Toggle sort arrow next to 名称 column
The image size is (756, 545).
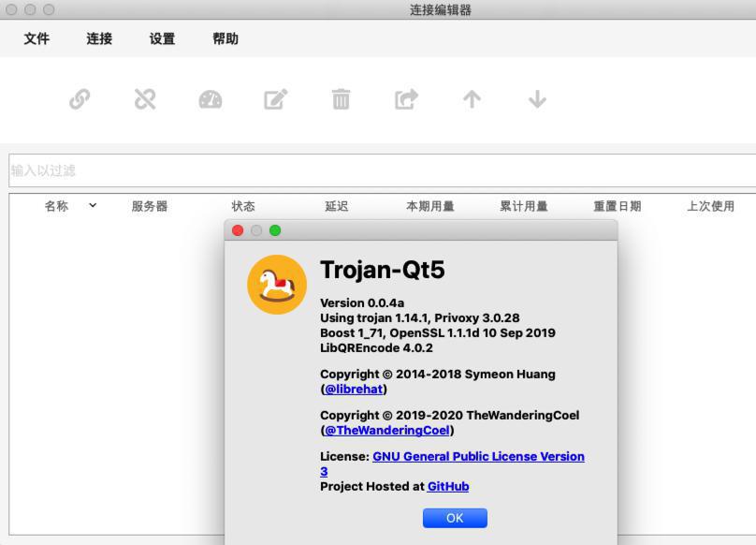93,206
